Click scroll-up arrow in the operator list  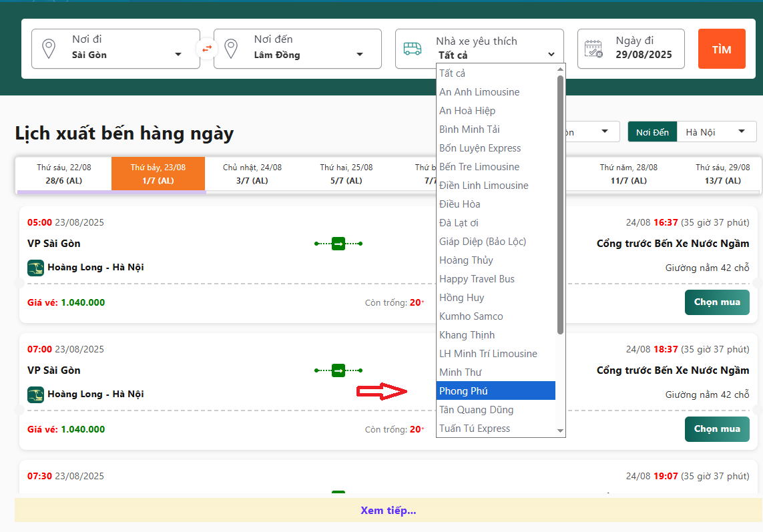[560, 69]
